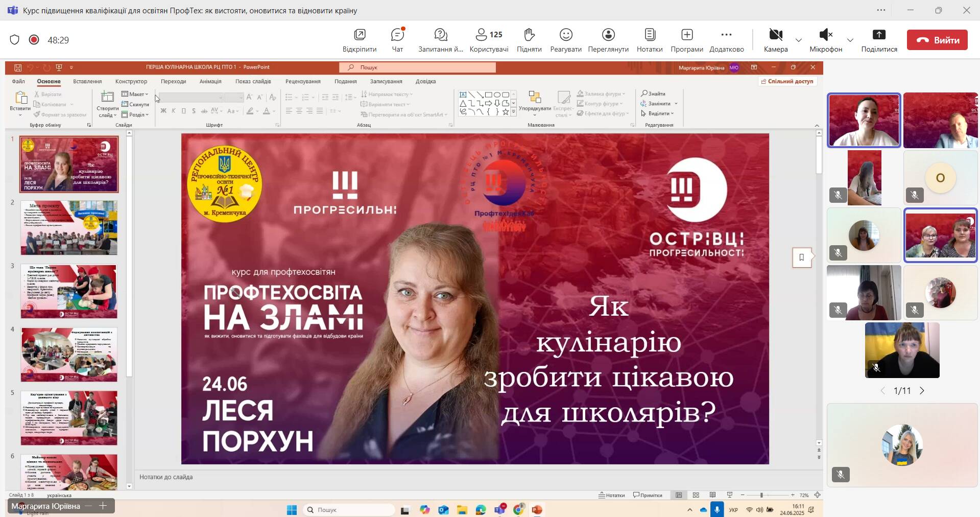Image resolution: width=980 pixels, height=517 pixels.
Task: Switch to Reading view icon
Action: tap(712, 495)
